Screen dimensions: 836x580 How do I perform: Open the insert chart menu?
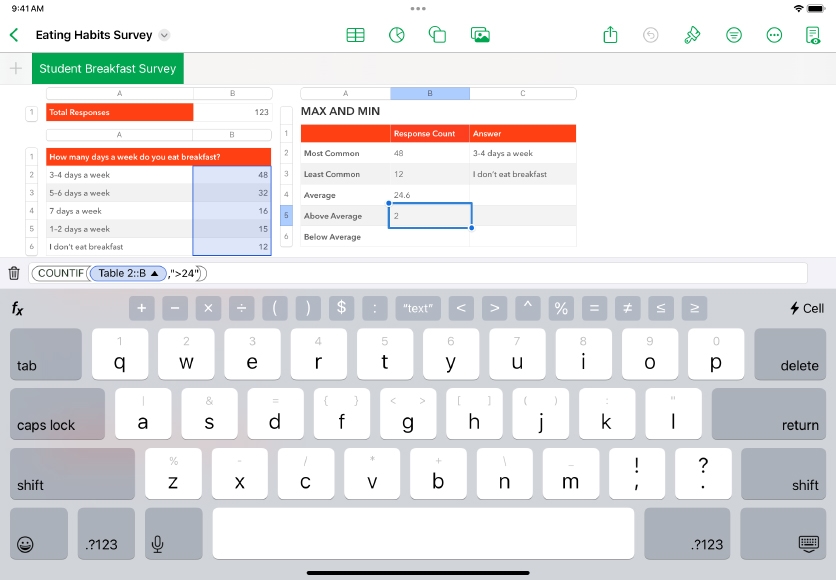pyautogui.click(x=397, y=35)
